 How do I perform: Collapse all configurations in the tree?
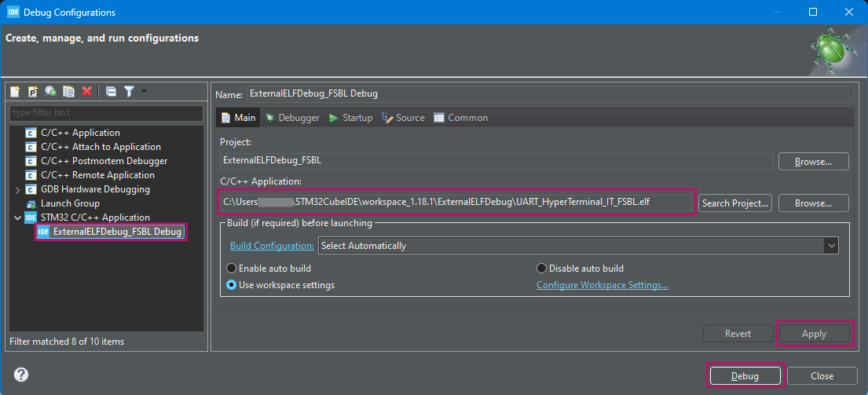coord(111,92)
